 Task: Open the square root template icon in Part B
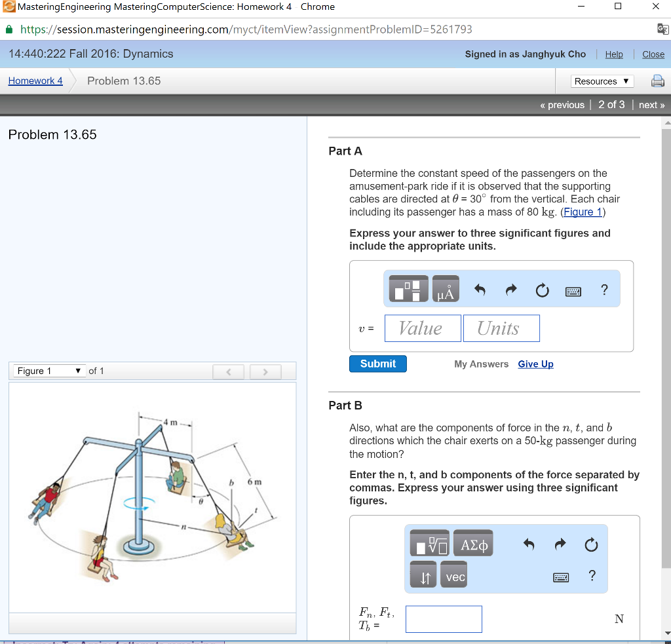[429, 543]
